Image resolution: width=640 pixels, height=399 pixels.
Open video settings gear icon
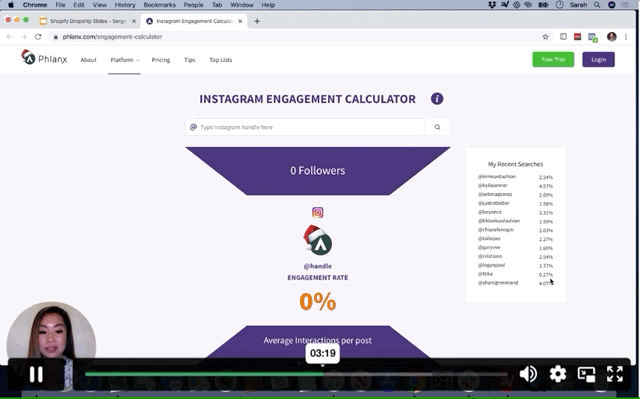(558, 374)
